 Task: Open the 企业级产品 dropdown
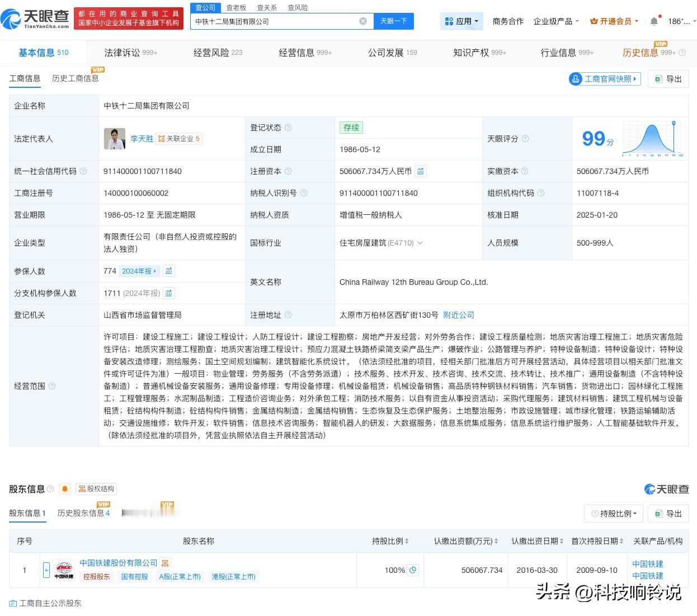coord(556,21)
